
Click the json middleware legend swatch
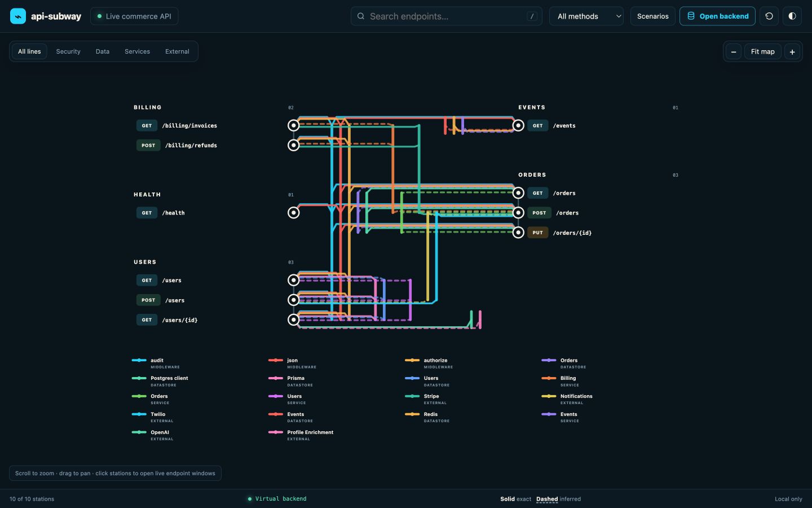[275, 360]
